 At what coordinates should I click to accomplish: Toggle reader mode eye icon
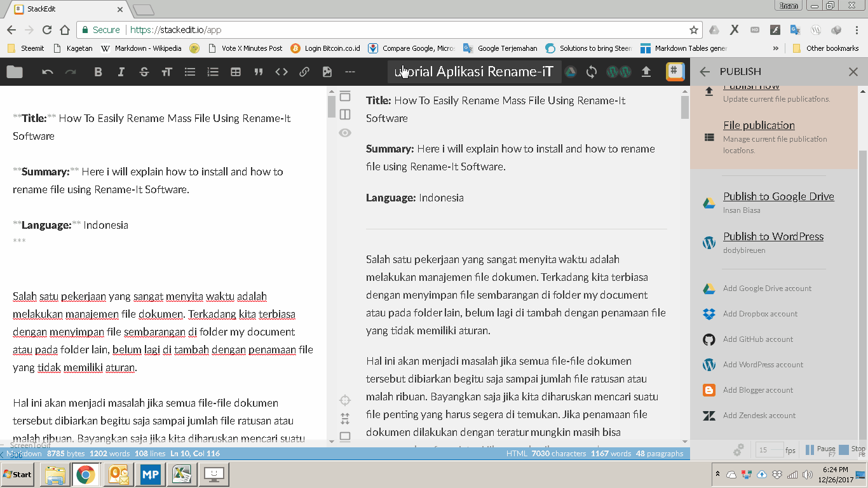coord(345,133)
